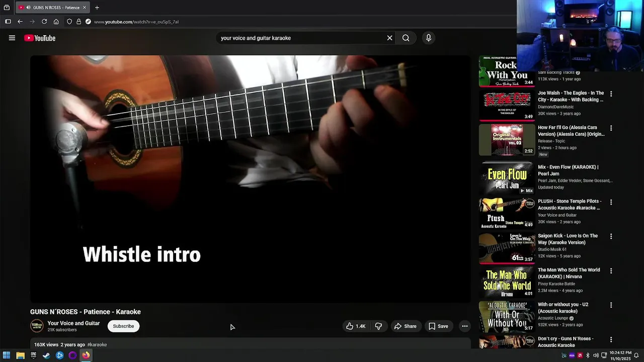Open options for How Far I'll Go

(x=611, y=128)
